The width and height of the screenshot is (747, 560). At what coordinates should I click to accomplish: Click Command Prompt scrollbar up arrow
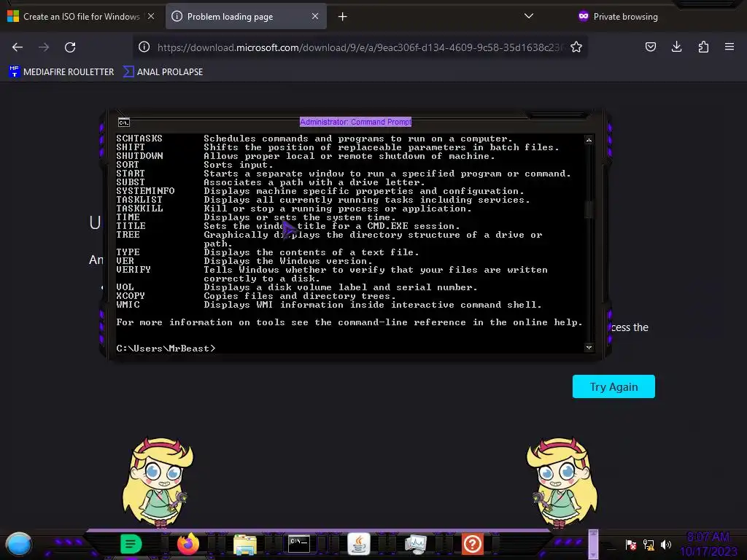[x=589, y=139]
